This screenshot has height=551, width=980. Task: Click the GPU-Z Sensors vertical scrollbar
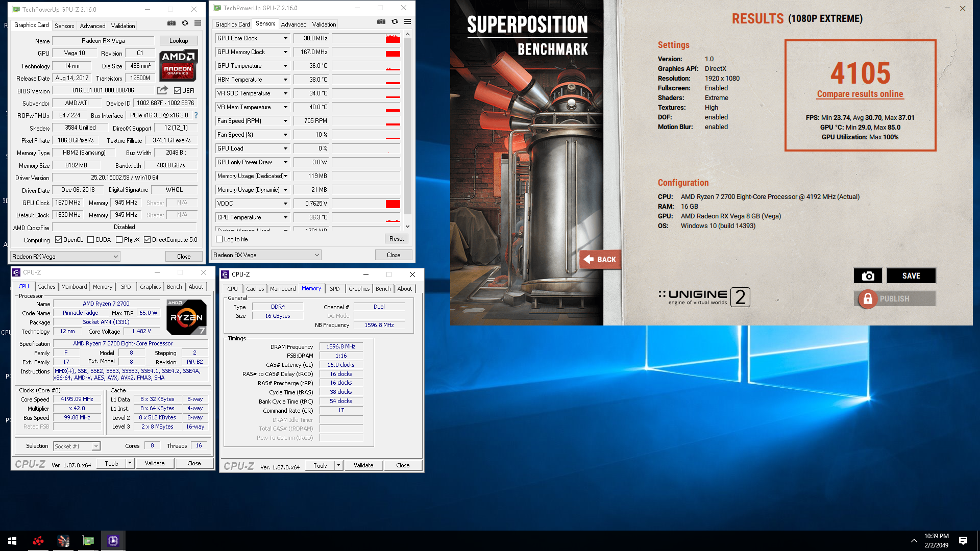tap(407, 130)
